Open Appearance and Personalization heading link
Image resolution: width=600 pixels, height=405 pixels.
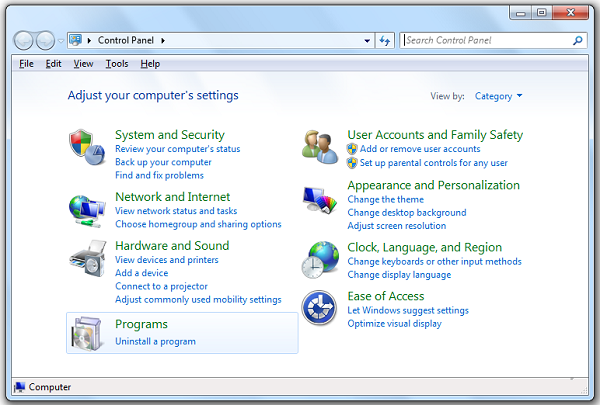[x=434, y=185]
